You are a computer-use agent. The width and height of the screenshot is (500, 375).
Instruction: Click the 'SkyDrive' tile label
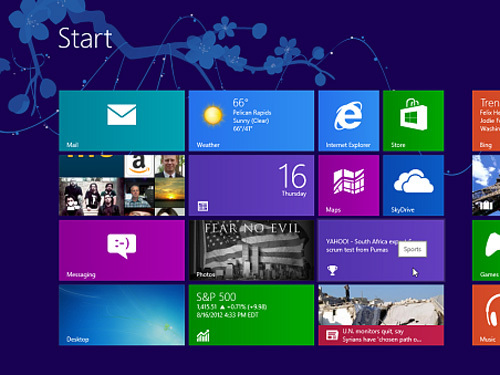(403, 210)
